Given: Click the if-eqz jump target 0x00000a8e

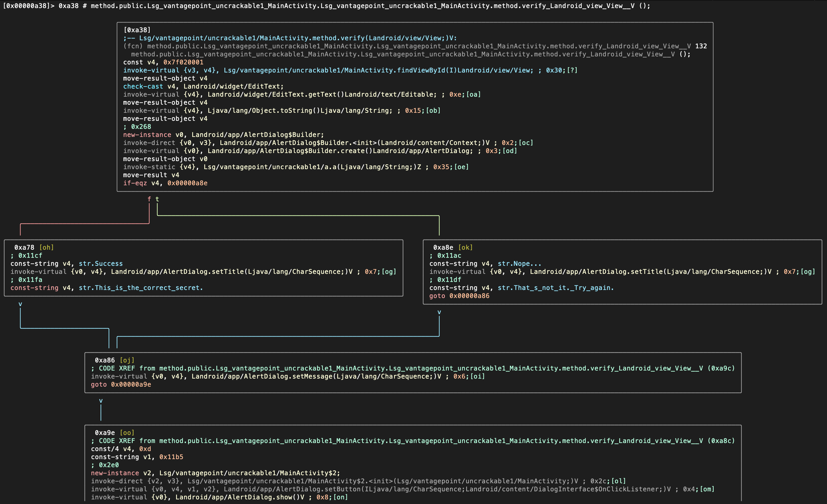Looking at the screenshot, I should click(x=187, y=183).
